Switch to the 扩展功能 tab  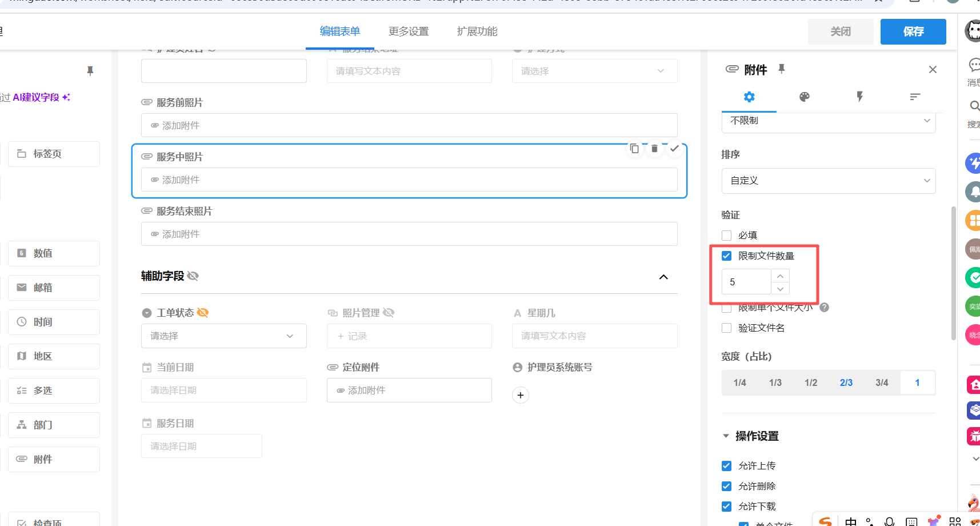click(x=477, y=31)
